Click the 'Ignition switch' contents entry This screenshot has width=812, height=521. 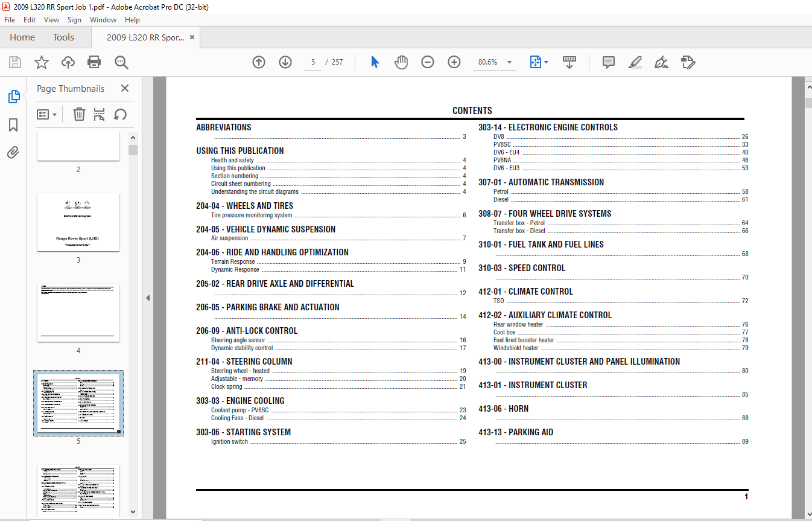229,442
